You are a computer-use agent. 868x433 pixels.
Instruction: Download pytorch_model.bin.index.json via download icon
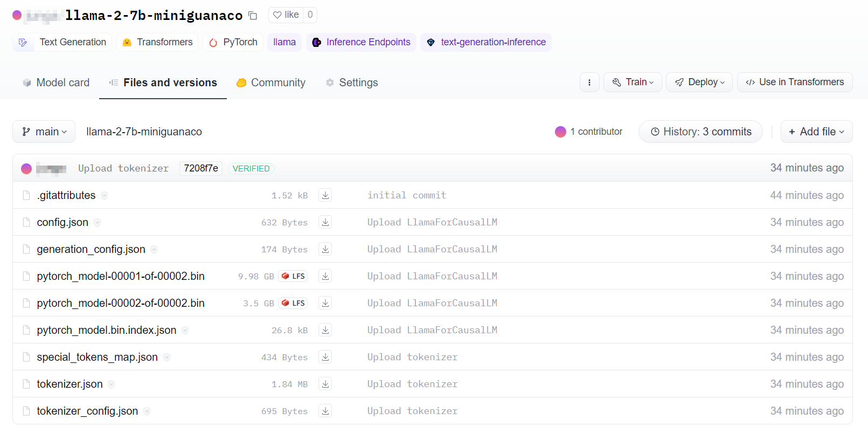(325, 330)
